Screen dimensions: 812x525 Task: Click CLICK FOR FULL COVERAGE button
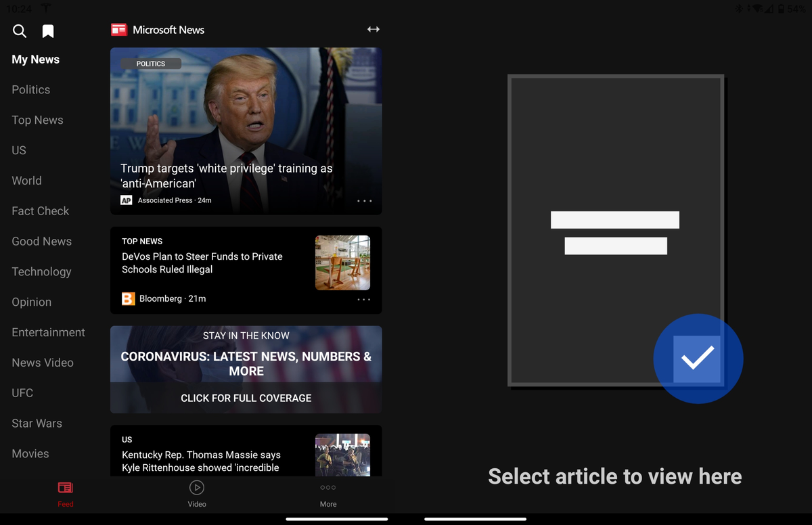[x=246, y=398]
